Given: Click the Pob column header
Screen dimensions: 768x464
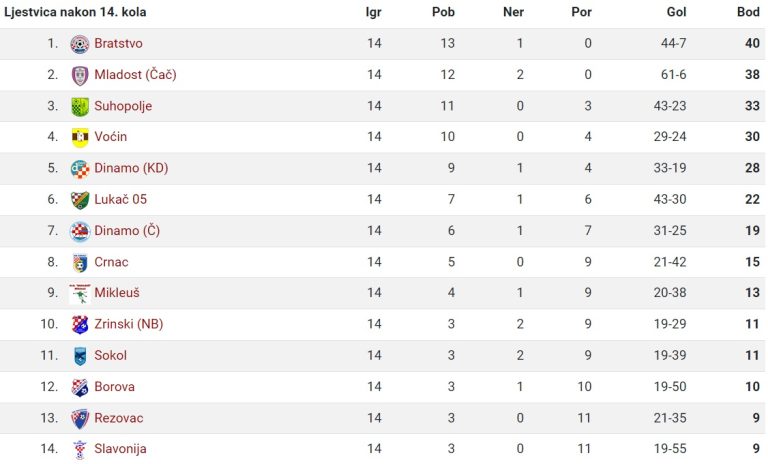Looking at the screenshot, I should [443, 12].
